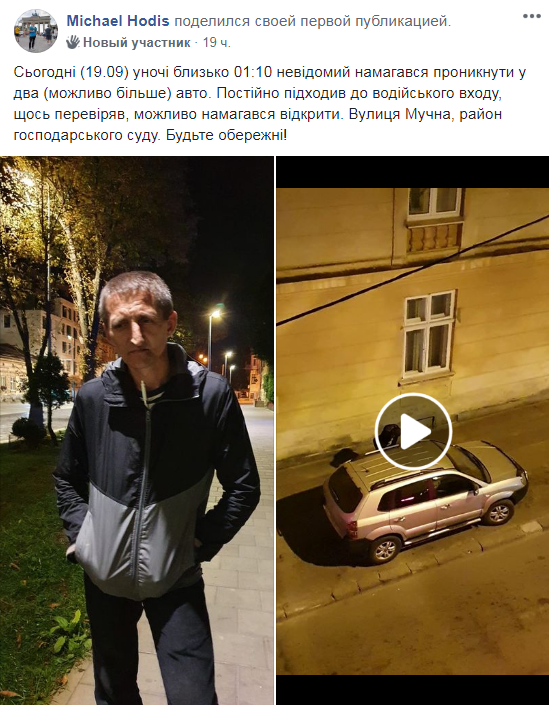Viewport: 549px width, 705px height.
Task: Open the three-dot post options menu
Action: point(531,16)
